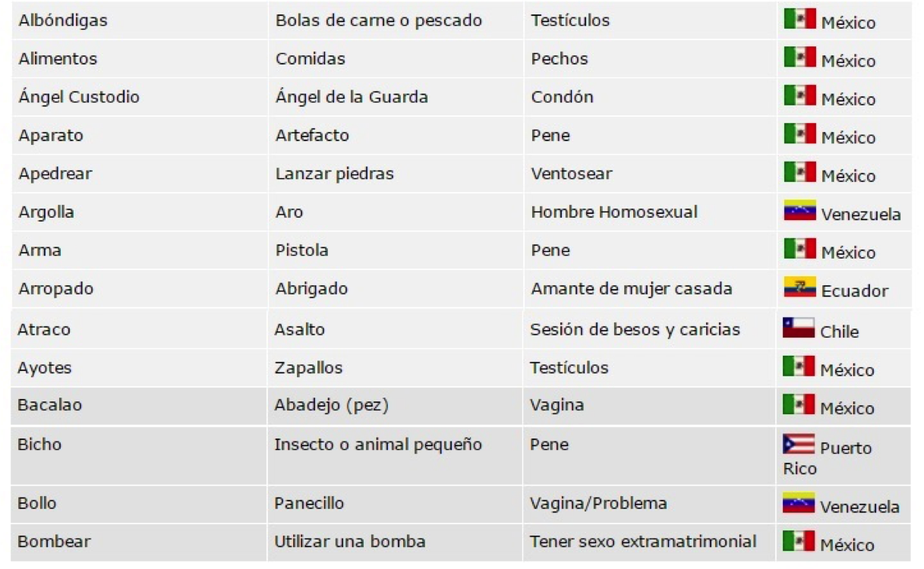Click the 'Hombre Homosexual' cell

pos(613,212)
